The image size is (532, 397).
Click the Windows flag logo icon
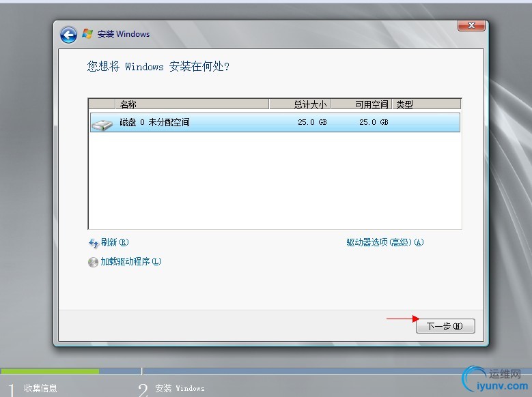(x=87, y=34)
